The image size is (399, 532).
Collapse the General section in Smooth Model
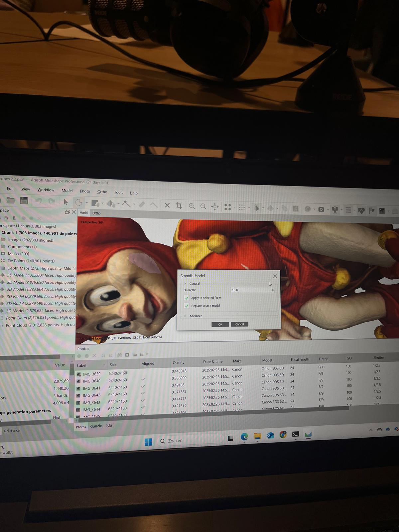click(185, 284)
